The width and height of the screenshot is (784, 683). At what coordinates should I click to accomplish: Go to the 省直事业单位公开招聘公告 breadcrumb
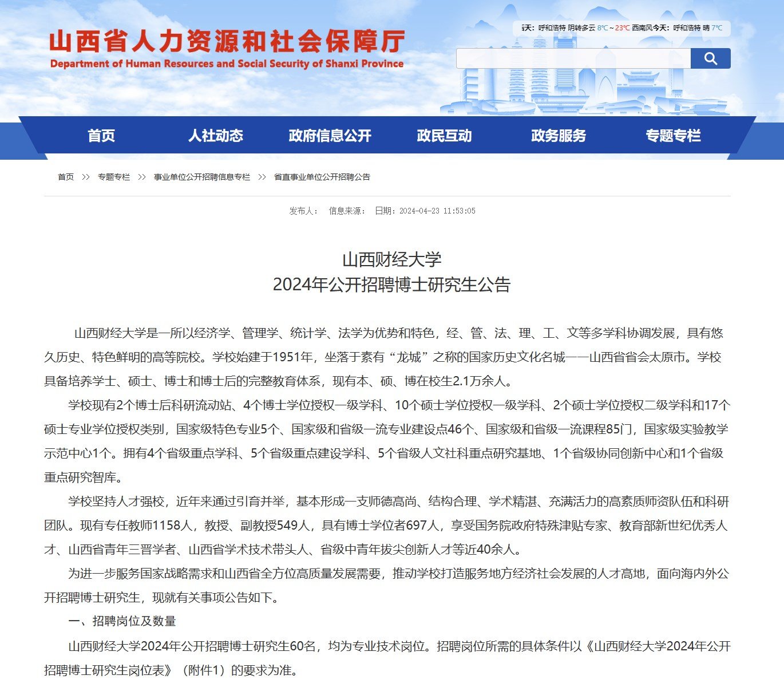(322, 177)
